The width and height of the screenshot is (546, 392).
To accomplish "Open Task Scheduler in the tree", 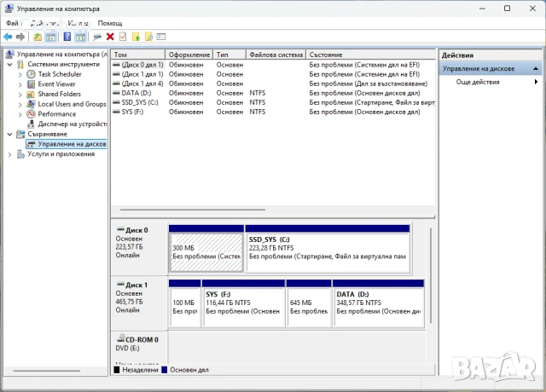I will (59, 74).
